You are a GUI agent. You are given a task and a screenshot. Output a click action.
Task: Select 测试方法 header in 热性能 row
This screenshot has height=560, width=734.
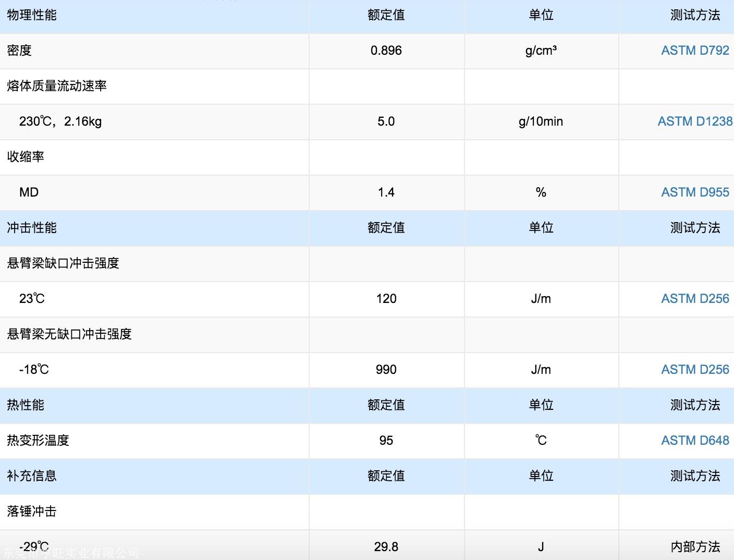pyautogui.click(x=695, y=405)
